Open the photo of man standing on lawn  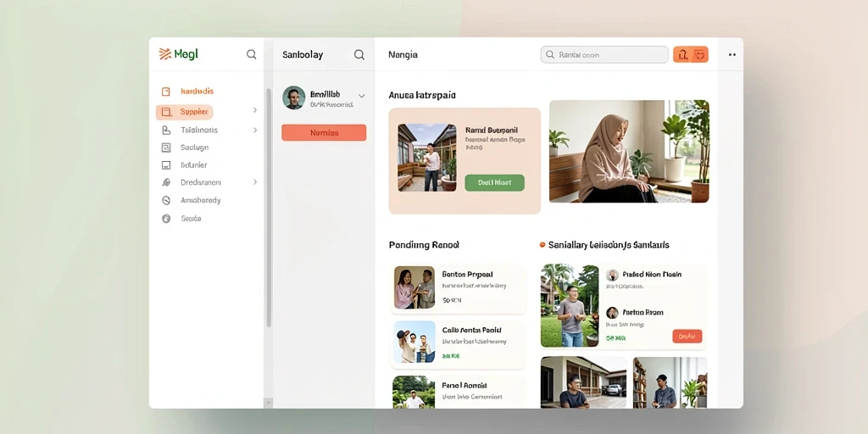[x=570, y=305]
